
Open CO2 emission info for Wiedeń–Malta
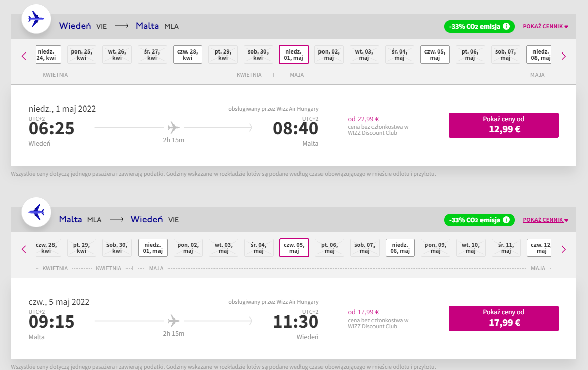pyautogui.click(x=506, y=26)
